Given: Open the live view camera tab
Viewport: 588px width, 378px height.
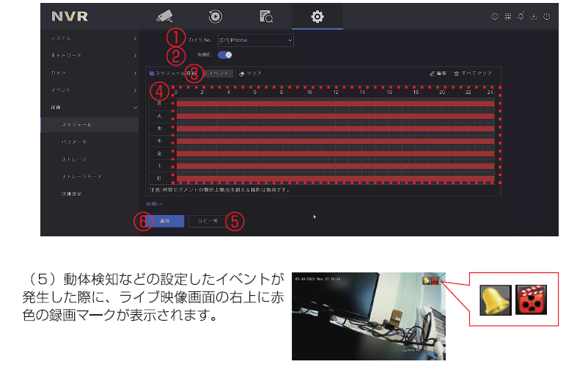Looking at the screenshot, I should (163, 16).
